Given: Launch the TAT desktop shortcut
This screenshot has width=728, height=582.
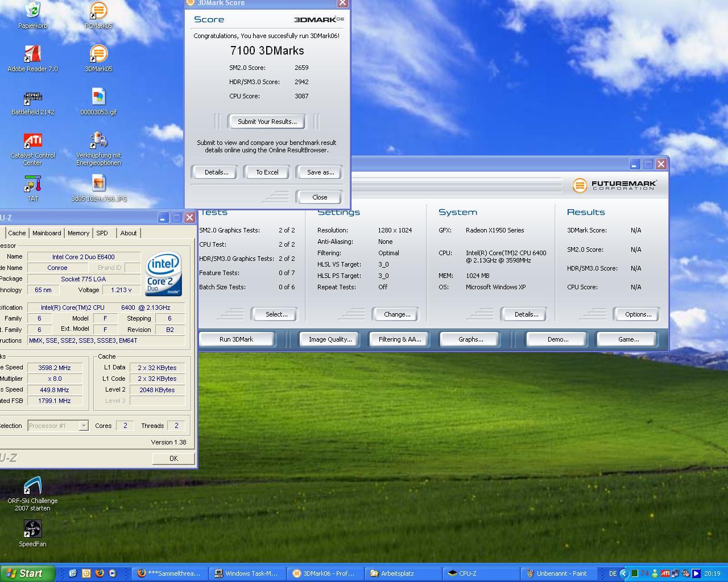Looking at the screenshot, I should (32, 188).
